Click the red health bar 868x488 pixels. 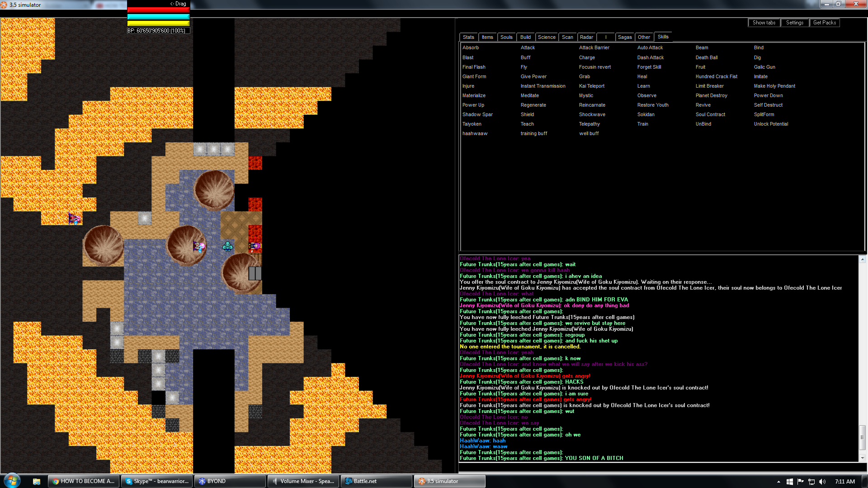point(158,10)
